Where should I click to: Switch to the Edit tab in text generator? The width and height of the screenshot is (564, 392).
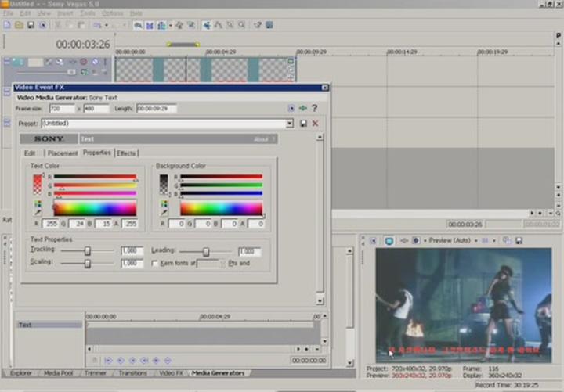click(30, 153)
